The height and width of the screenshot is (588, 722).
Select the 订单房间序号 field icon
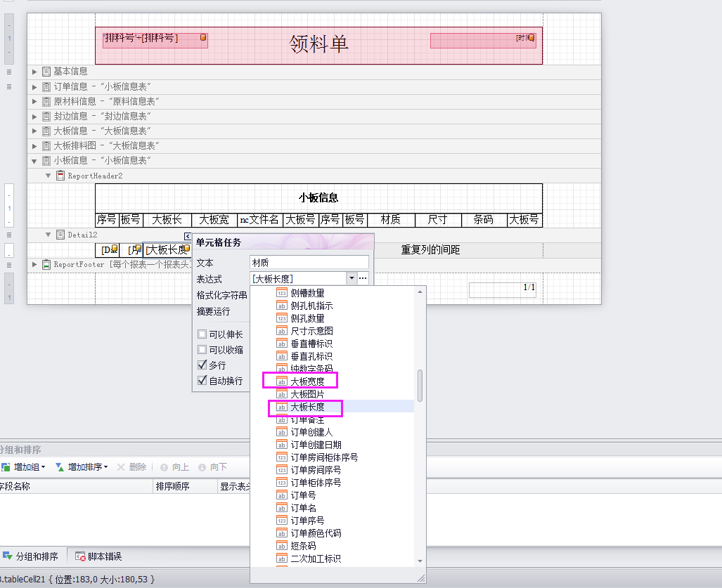pos(282,470)
